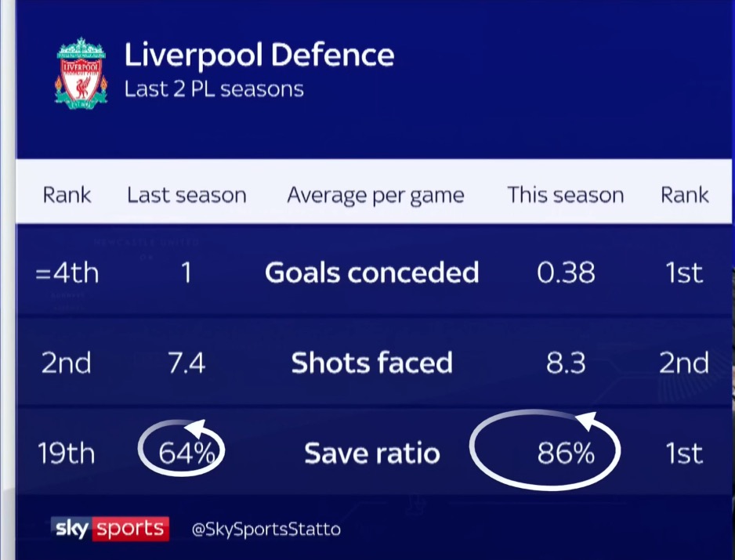
Task: Click the Last 2 PL seasons subtitle
Action: [x=214, y=89]
